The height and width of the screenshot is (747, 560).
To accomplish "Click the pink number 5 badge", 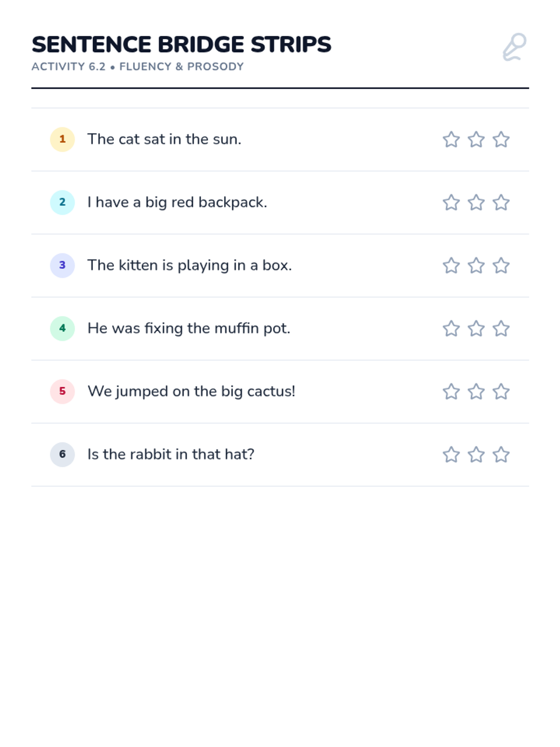I will (63, 392).
